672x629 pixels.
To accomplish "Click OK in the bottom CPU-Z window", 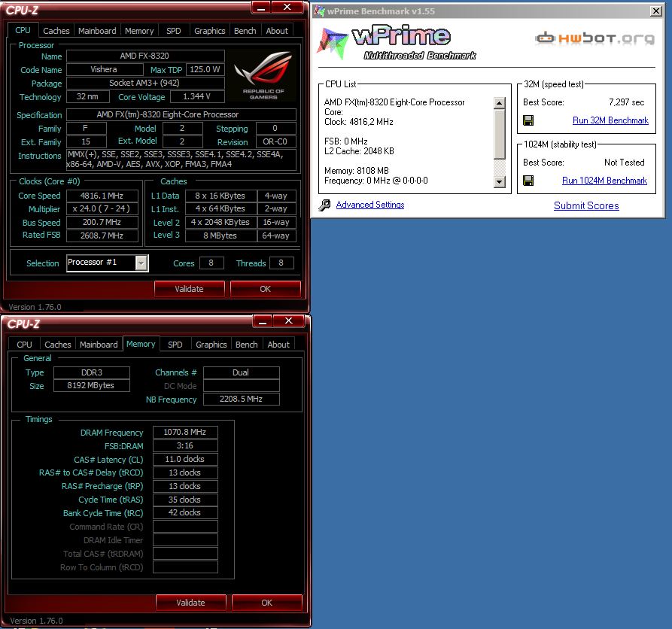I will pos(266,603).
